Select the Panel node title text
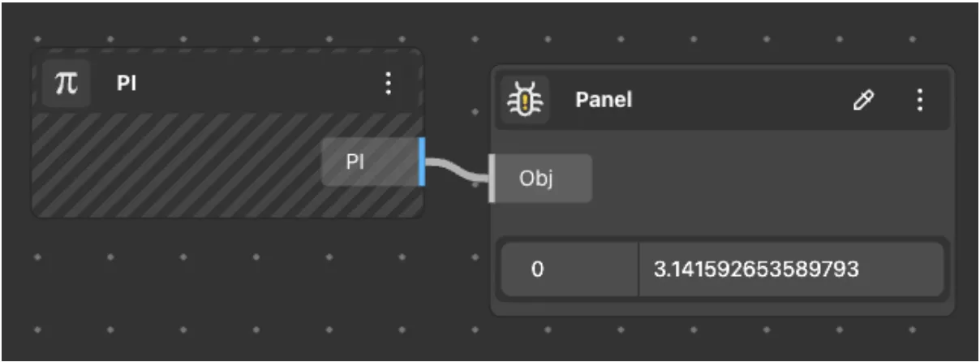 [604, 100]
